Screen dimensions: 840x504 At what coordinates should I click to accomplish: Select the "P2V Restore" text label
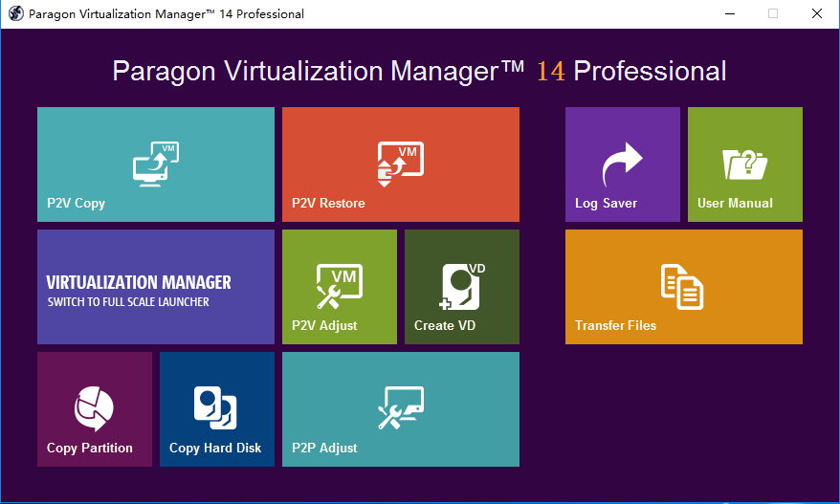click(x=328, y=203)
